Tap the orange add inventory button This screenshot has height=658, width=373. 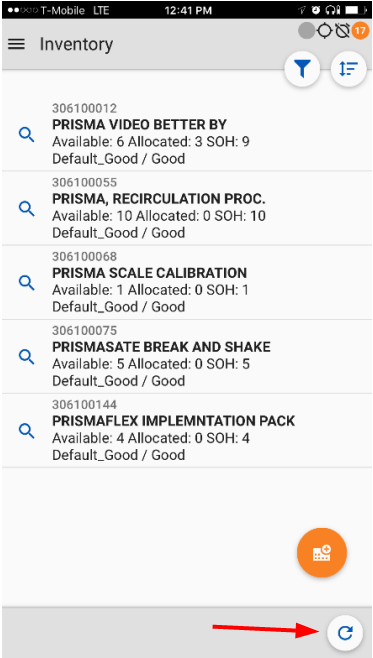click(322, 553)
